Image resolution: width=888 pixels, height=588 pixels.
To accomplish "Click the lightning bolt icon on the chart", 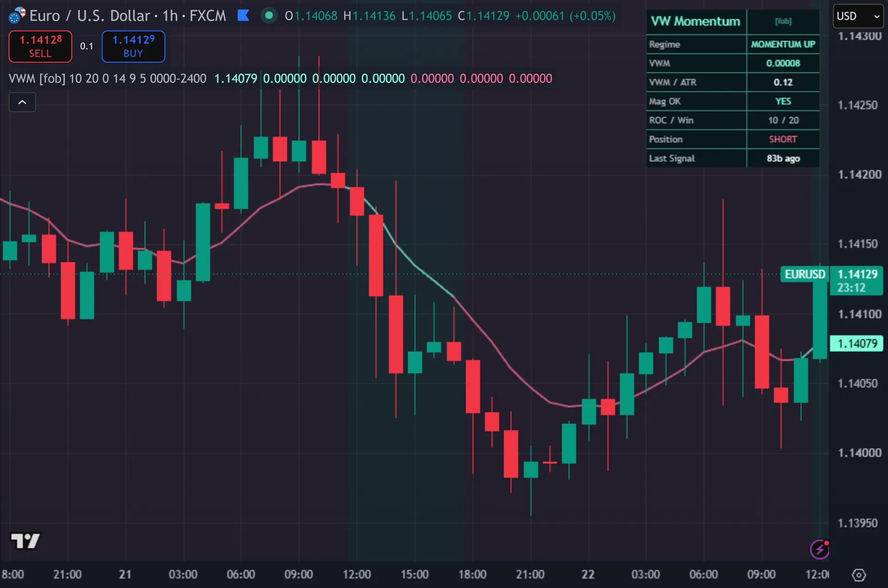I will pos(820,549).
